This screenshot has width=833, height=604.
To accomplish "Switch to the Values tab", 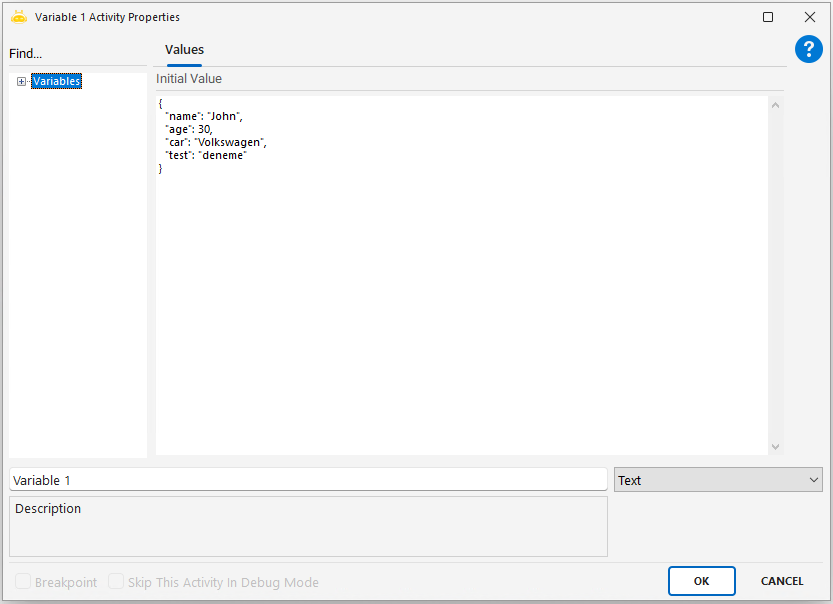I will (184, 50).
